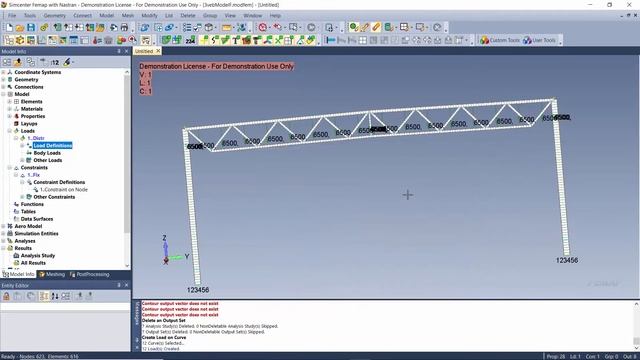Select the Model Info tab

tap(18, 274)
